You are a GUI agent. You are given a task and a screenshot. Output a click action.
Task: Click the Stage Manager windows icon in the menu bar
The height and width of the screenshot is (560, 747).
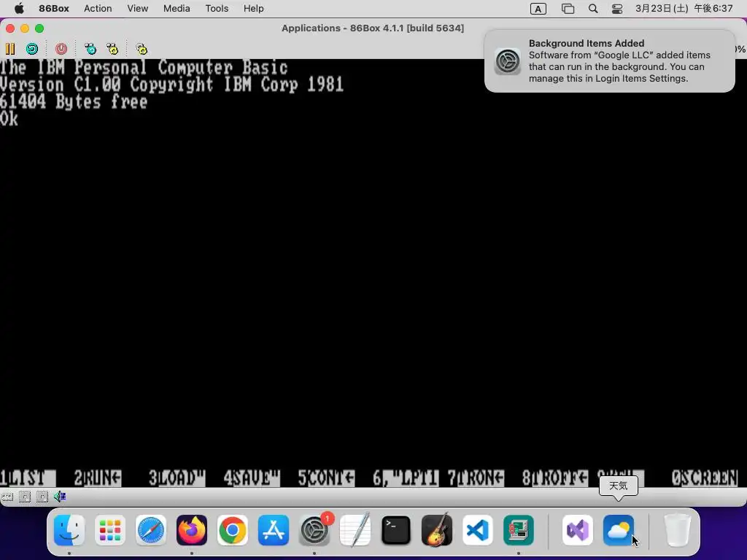point(568,9)
